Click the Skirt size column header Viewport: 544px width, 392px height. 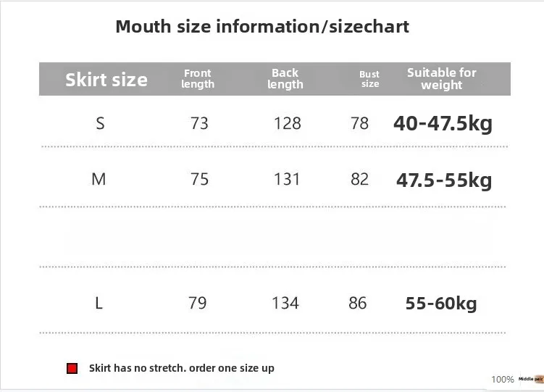(106, 80)
